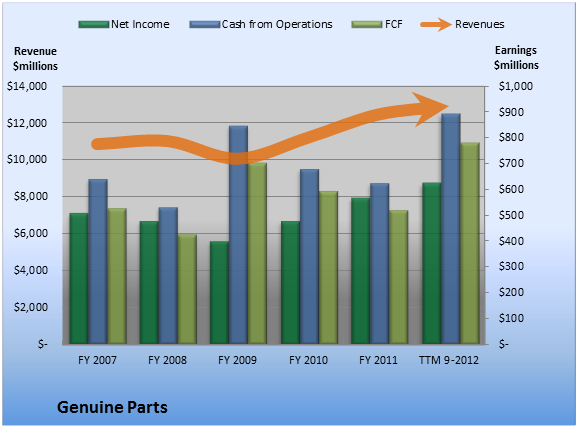The image size is (577, 427).
Task: Click the $200 earnings axis value
Action: click(511, 292)
